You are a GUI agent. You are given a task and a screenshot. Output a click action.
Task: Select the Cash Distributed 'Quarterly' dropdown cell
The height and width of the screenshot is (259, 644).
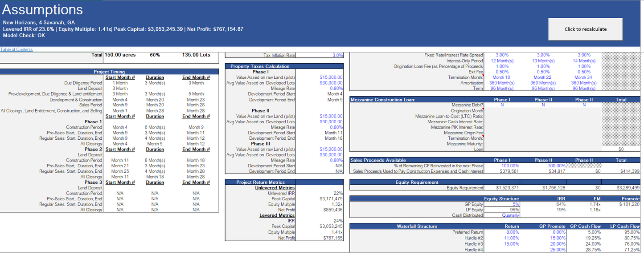[510, 215]
